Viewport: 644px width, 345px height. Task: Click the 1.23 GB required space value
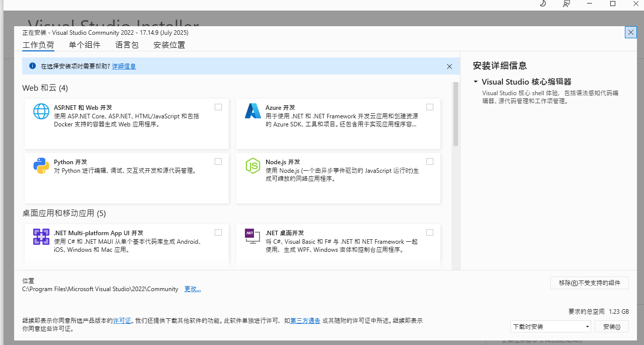click(x=619, y=311)
